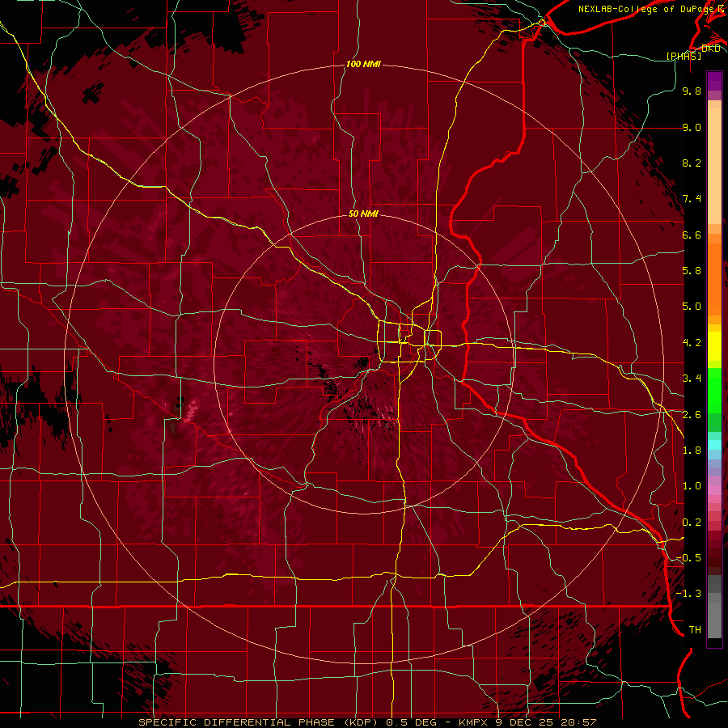Click the [PHAS] legend heading

[x=684, y=56]
